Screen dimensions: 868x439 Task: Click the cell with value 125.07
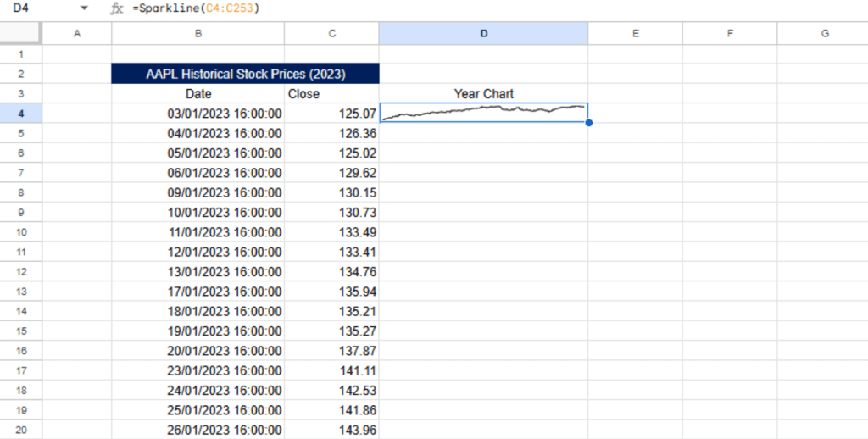click(x=331, y=114)
